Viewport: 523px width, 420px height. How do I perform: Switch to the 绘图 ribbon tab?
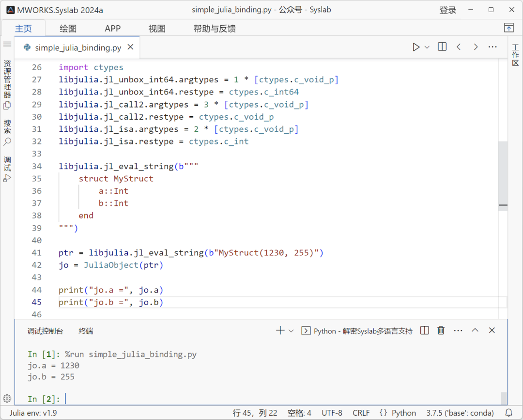click(68, 29)
